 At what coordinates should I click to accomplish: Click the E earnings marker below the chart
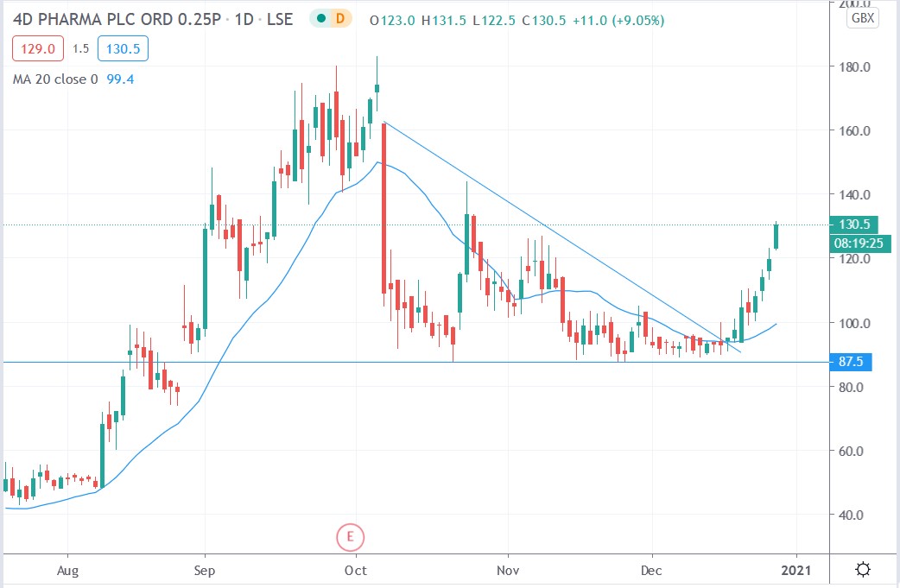coord(351,537)
